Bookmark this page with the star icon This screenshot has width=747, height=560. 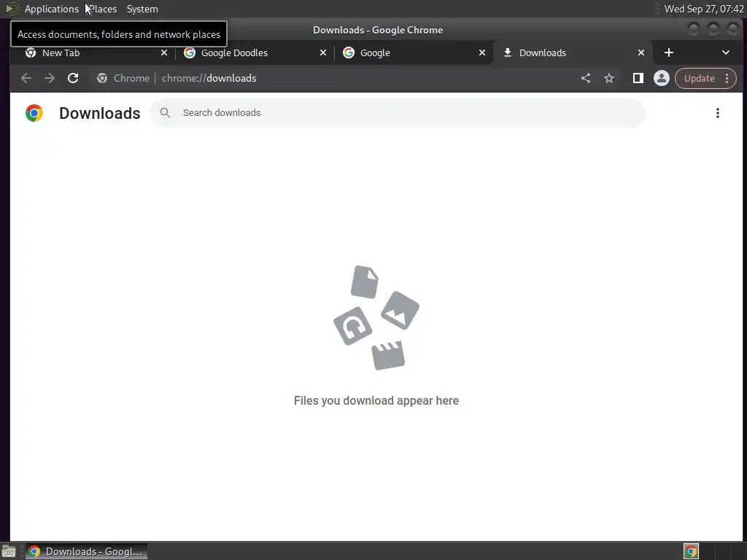tap(609, 78)
